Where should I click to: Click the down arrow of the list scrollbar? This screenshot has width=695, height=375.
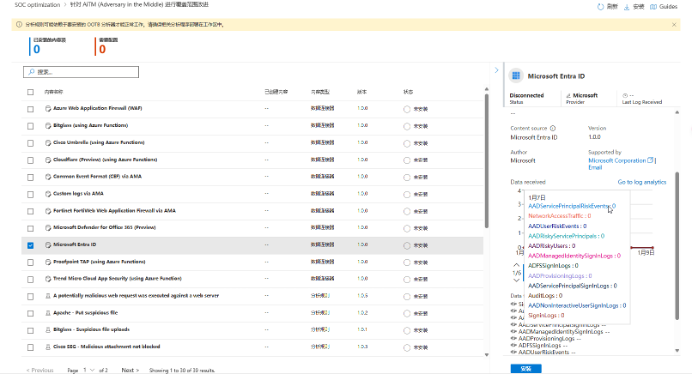[x=487, y=355]
